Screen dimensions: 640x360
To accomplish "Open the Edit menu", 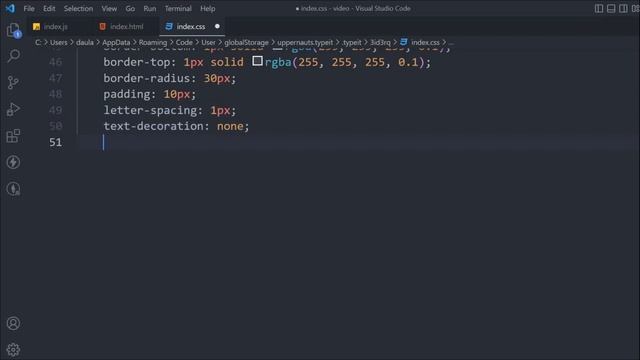I will pyautogui.click(x=49, y=9).
